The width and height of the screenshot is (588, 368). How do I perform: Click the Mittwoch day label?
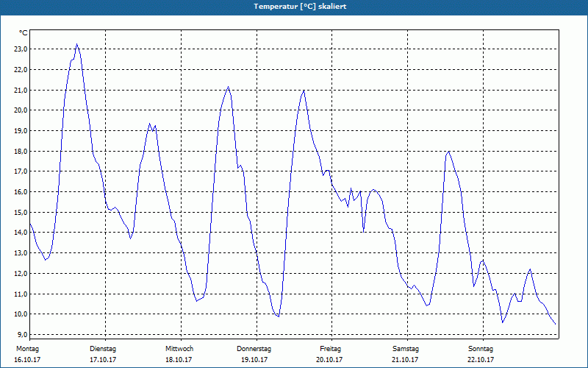pyautogui.click(x=179, y=349)
